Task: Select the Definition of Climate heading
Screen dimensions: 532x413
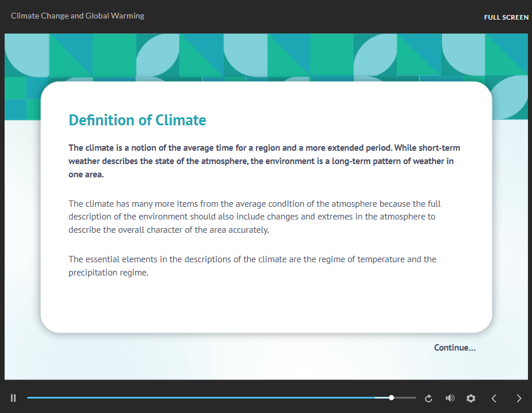Action: (137, 120)
